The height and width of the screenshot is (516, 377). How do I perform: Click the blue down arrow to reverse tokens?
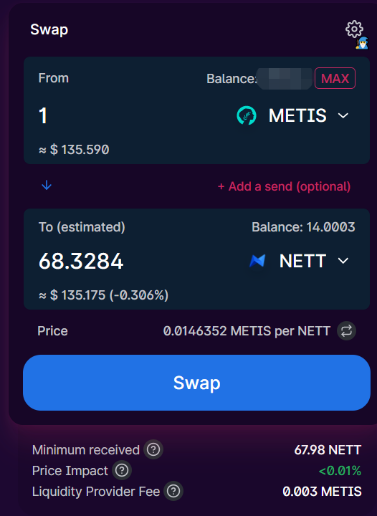point(47,185)
